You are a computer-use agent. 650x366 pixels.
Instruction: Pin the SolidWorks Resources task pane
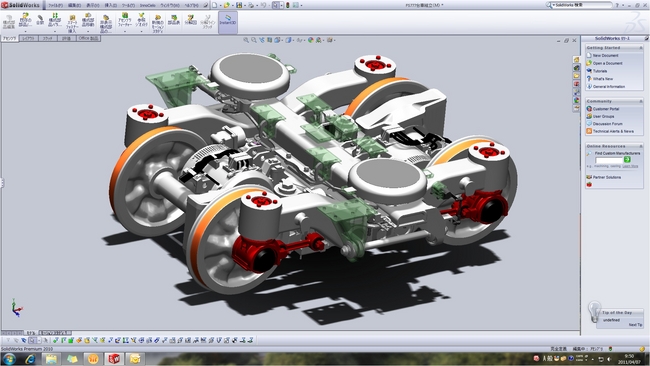(646, 38)
